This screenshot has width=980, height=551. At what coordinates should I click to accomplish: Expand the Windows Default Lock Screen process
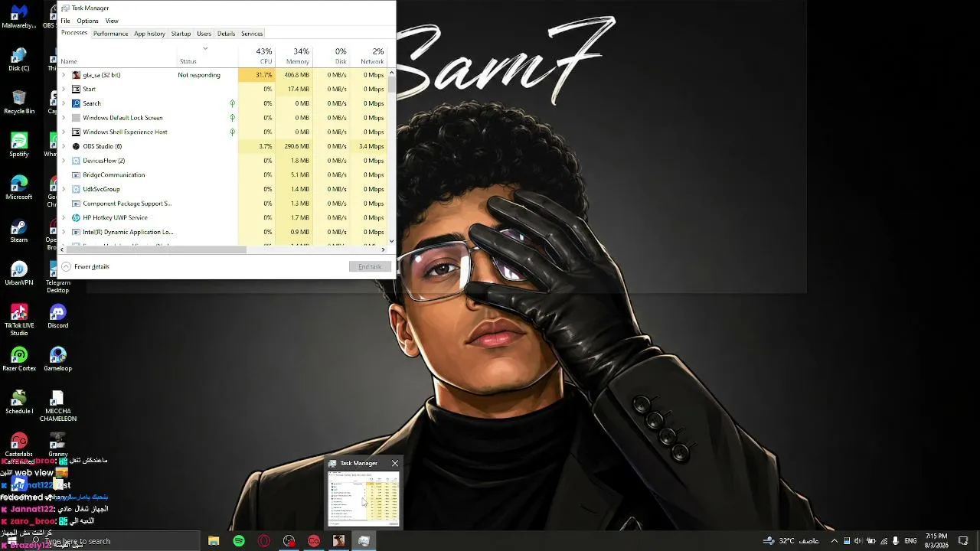(64, 118)
